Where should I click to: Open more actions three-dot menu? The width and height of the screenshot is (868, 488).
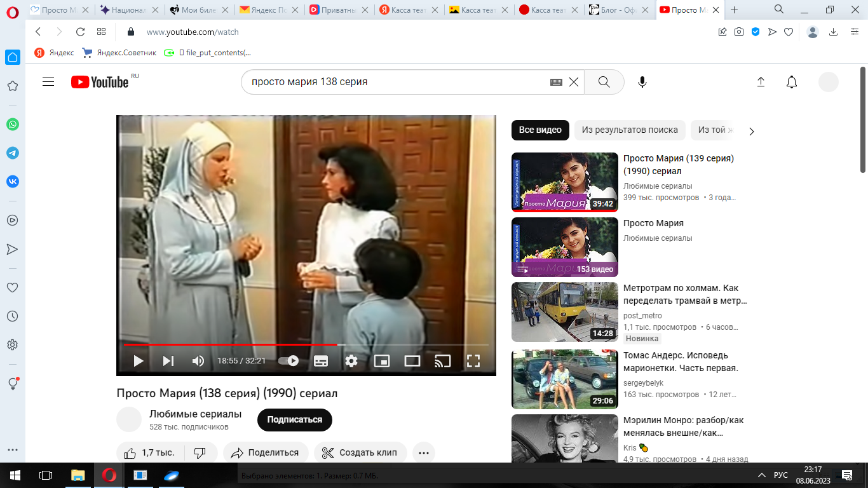point(424,452)
